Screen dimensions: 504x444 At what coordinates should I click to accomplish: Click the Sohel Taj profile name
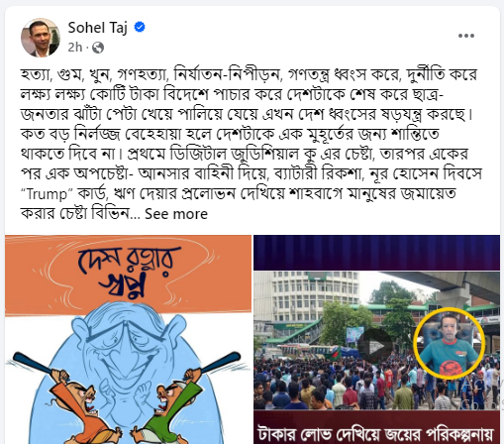tap(97, 28)
